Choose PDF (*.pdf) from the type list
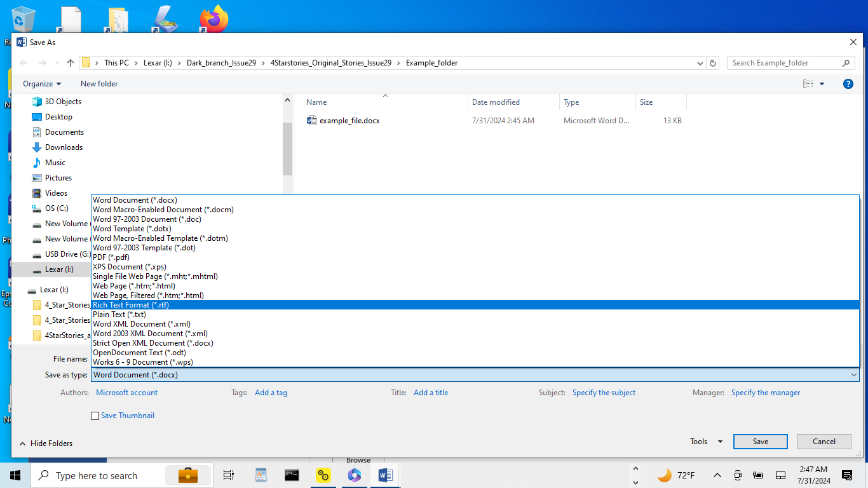This screenshot has height=488, width=868. [x=111, y=257]
